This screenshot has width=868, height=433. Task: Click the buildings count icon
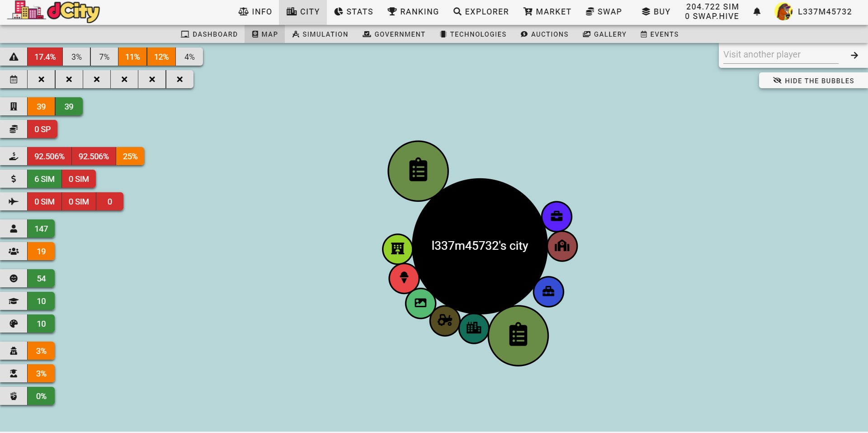click(x=14, y=107)
